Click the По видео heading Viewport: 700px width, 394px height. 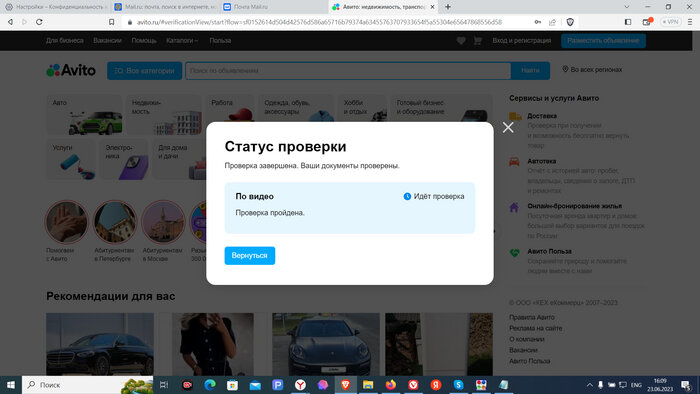pos(254,196)
